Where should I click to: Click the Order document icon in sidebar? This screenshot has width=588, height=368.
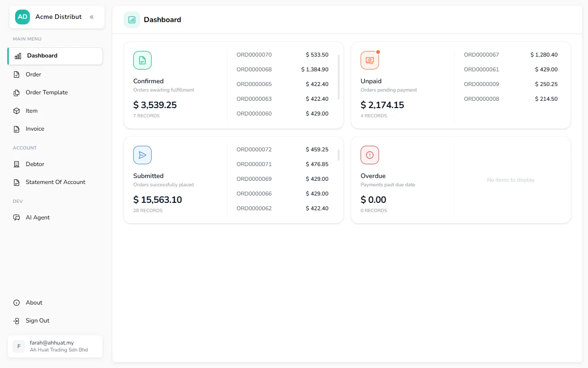point(17,75)
